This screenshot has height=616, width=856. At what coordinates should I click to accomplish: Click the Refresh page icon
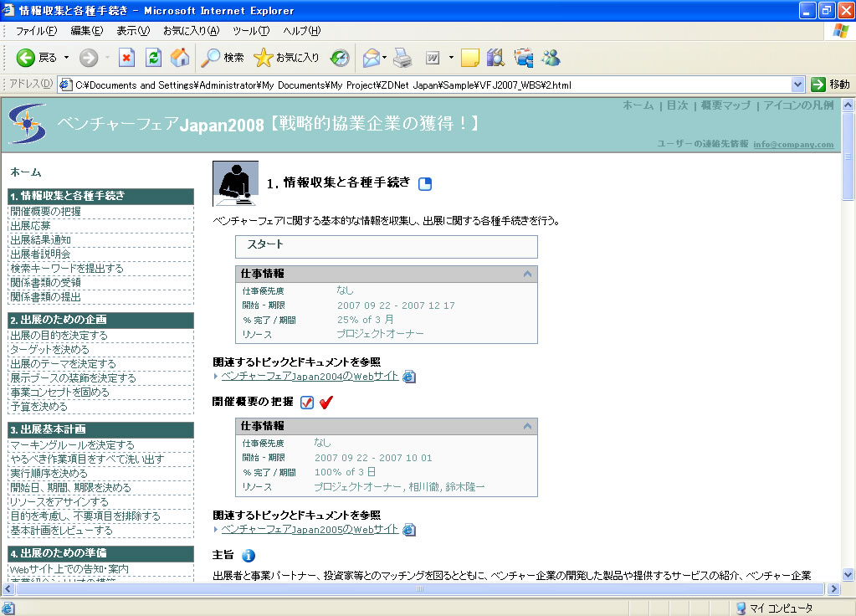153,58
